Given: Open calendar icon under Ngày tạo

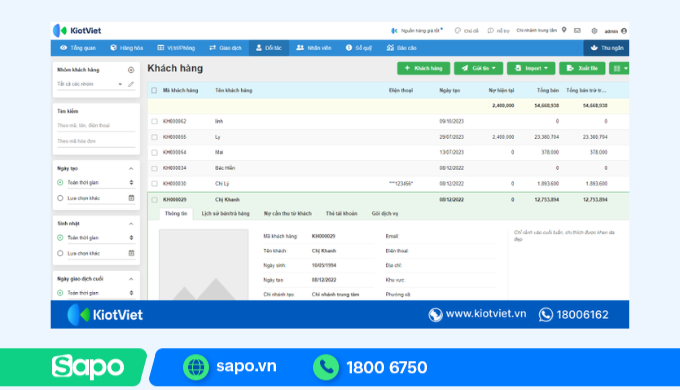Looking at the screenshot, I should [131, 198].
